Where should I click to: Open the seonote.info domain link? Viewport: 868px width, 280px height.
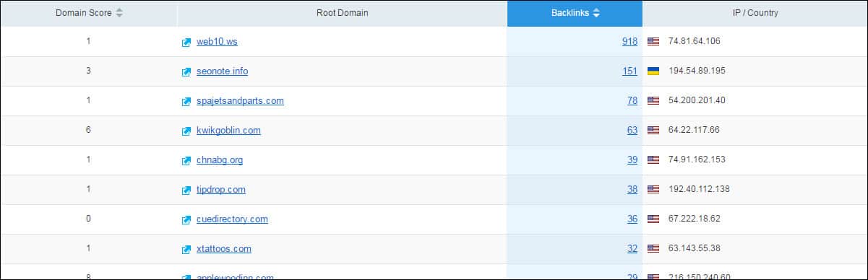(x=223, y=71)
